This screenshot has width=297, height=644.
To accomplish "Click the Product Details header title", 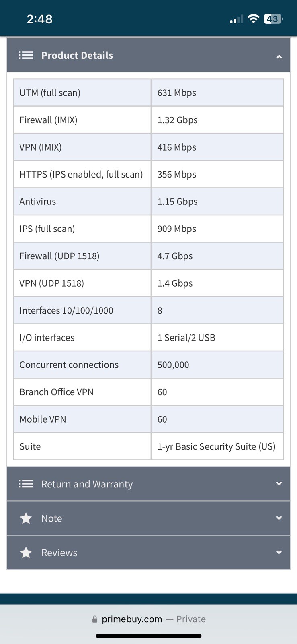I will tap(77, 55).
